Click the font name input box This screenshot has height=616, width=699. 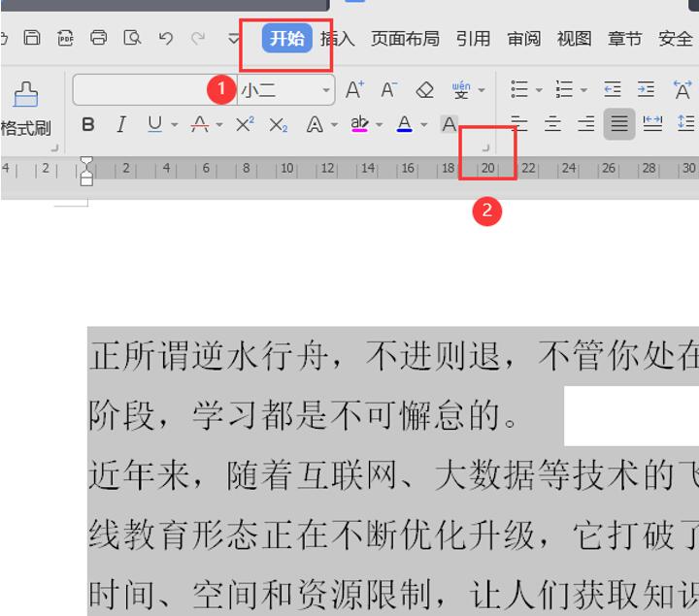click(x=154, y=90)
